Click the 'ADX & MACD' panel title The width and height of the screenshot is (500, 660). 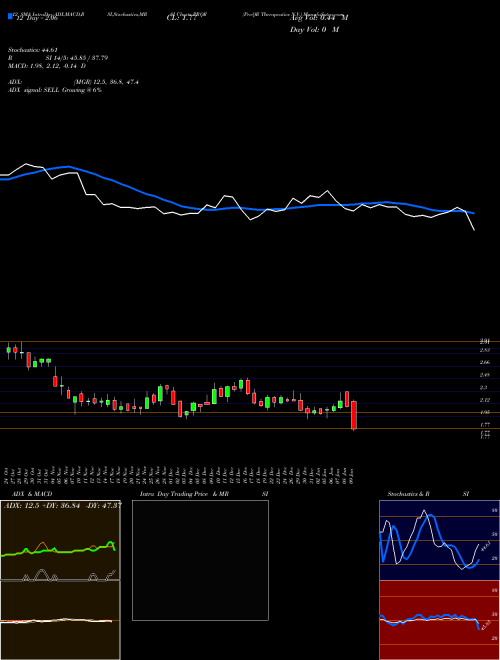click(x=32, y=494)
